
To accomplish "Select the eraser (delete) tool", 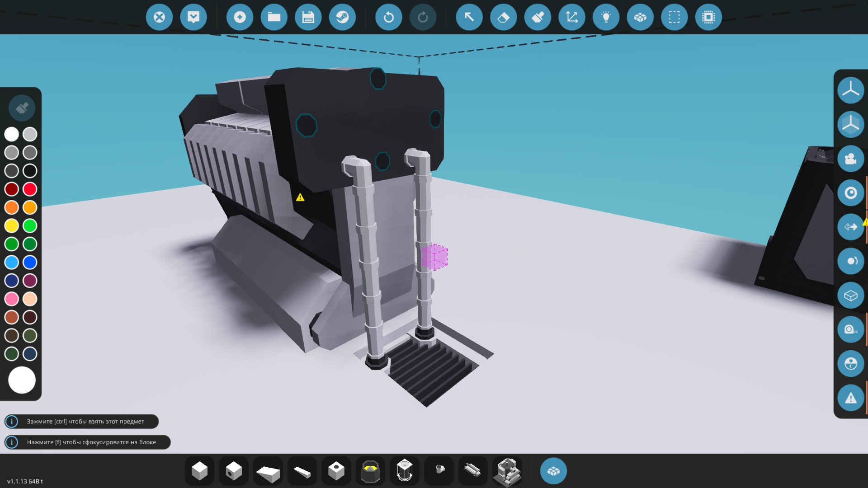I will click(503, 17).
